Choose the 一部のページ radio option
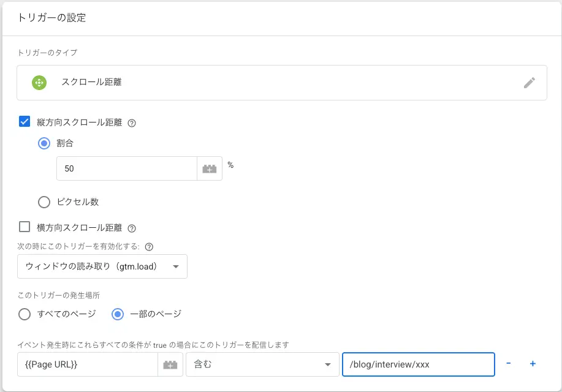Viewport: 562px width, 392px height. tap(118, 314)
